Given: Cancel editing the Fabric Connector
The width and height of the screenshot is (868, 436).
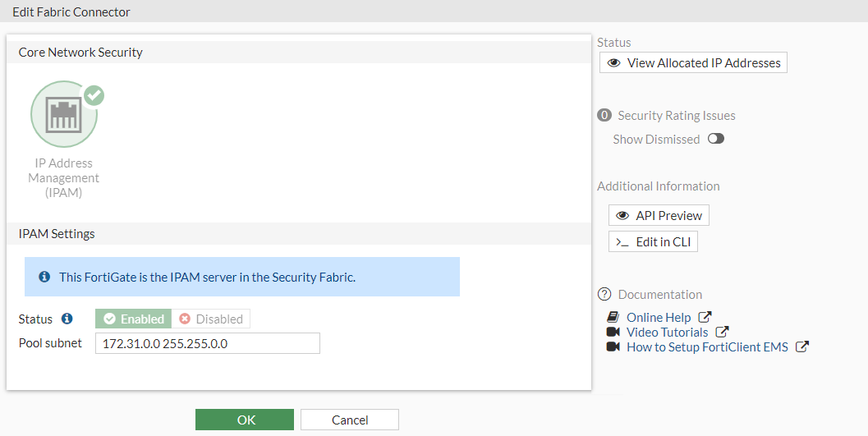Looking at the screenshot, I should [x=350, y=420].
